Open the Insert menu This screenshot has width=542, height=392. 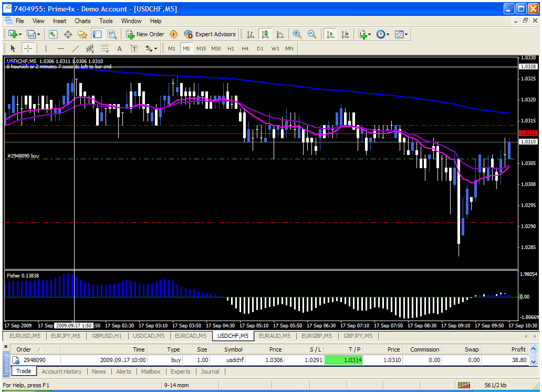tap(59, 21)
